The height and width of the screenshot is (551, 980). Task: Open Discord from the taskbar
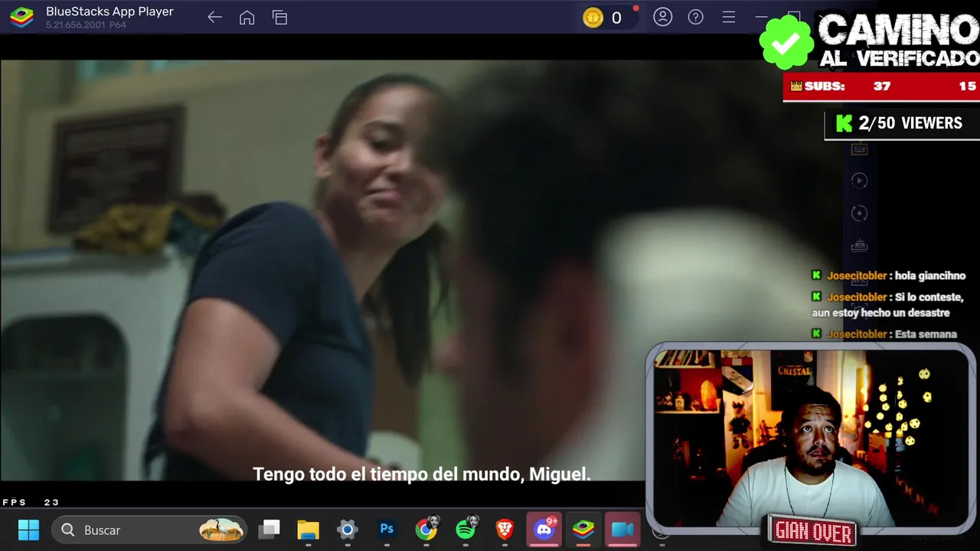pyautogui.click(x=544, y=529)
